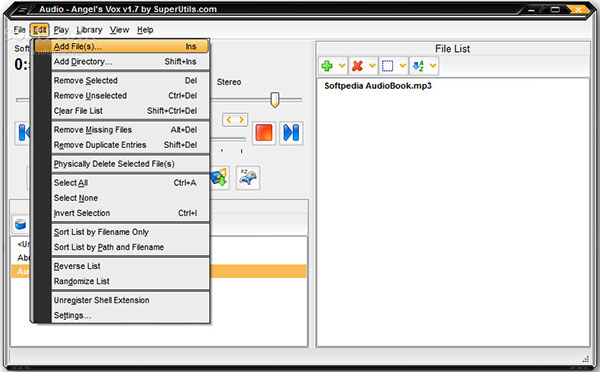Viewport: 600px width, 372px height.
Task: Choose Unregister Shell Extension entry
Action: pyautogui.click(x=130, y=300)
